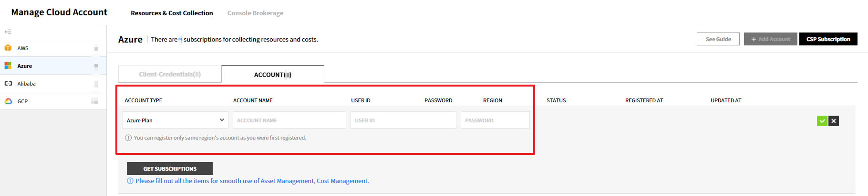Click the Azure logo icon

click(x=8, y=65)
